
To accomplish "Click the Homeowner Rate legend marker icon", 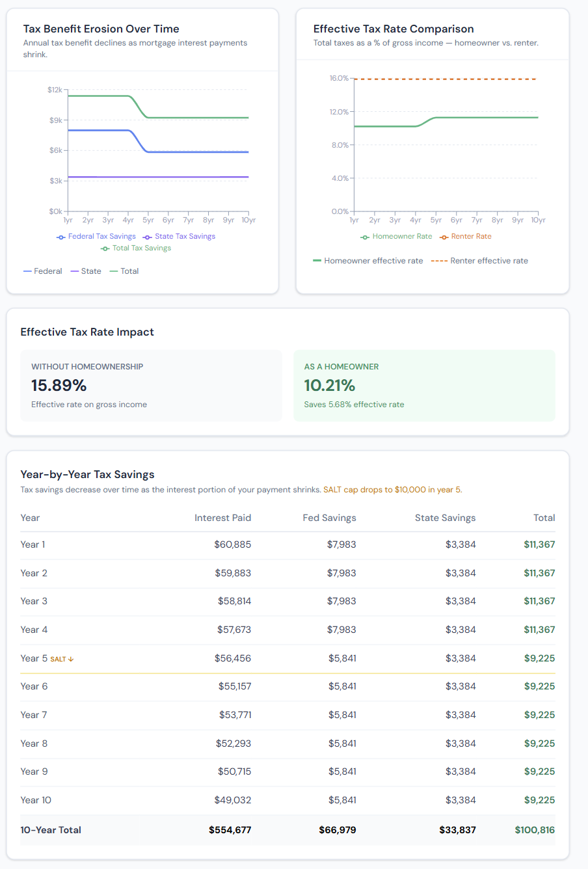I will (365, 237).
